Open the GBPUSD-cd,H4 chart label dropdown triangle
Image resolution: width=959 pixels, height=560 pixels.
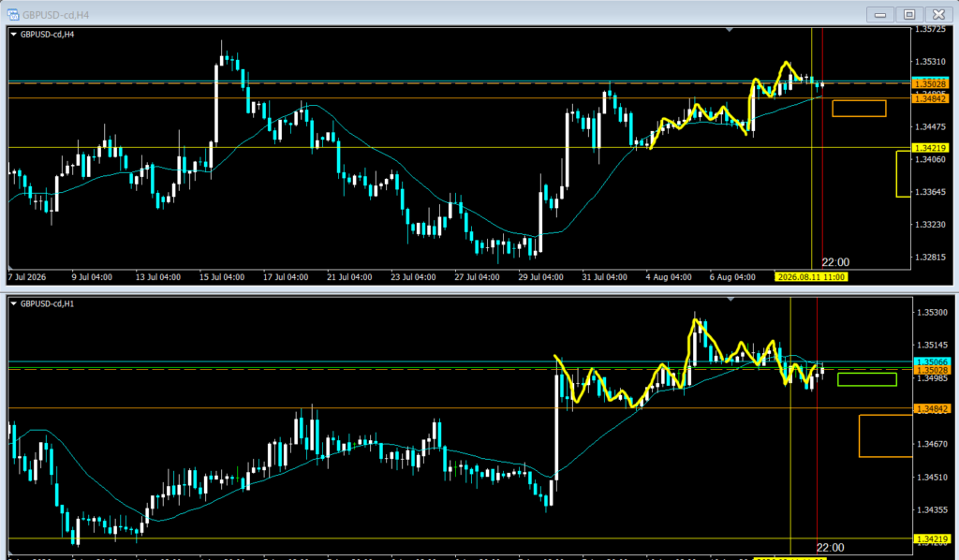13,35
